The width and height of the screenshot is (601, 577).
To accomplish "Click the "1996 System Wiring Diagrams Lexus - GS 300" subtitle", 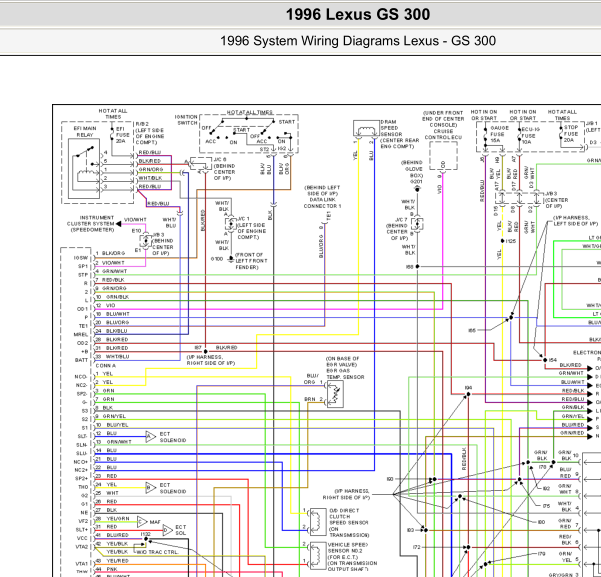I will tap(358, 41).
